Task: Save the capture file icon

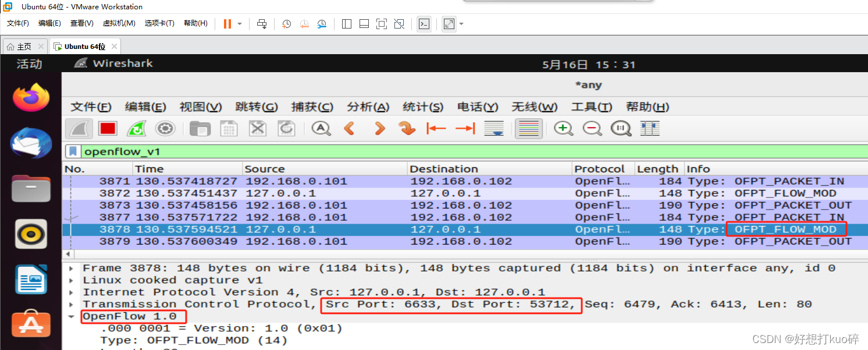Action: [x=229, y=128]
